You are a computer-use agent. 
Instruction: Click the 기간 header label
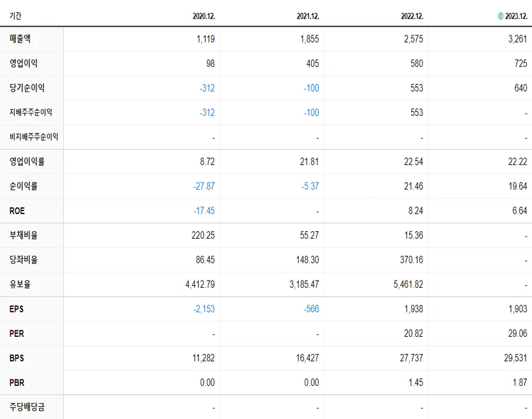[x=15, y=16]
